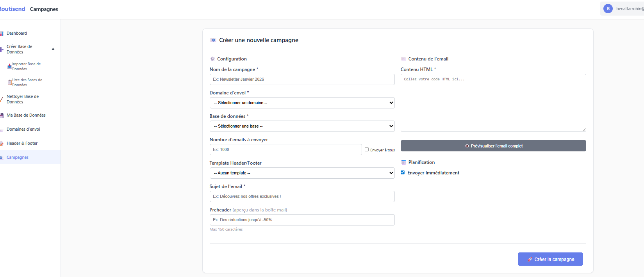Screen dimensions: 644x277
Task: Uncheck Envoyer immédiatement
Action: point(403,172)
